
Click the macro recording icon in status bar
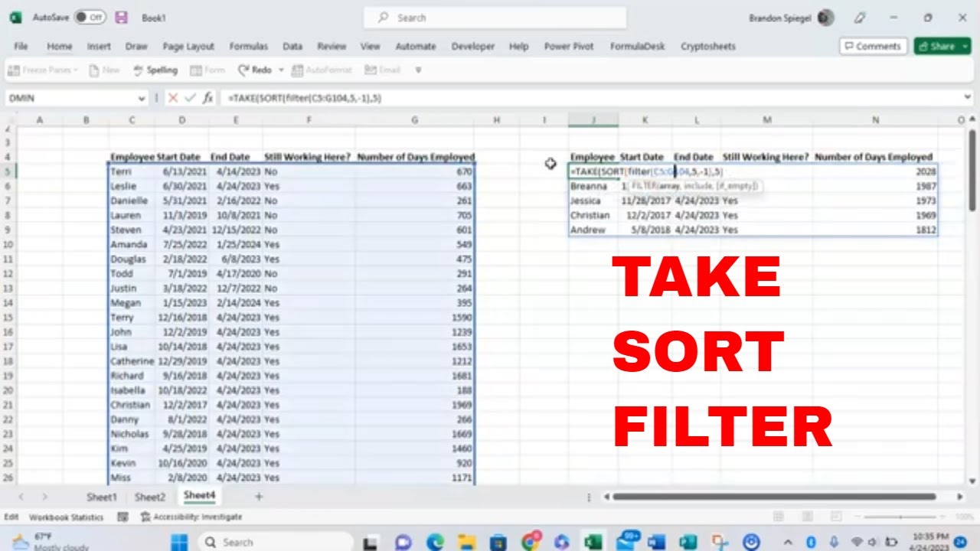coord(122,517)
